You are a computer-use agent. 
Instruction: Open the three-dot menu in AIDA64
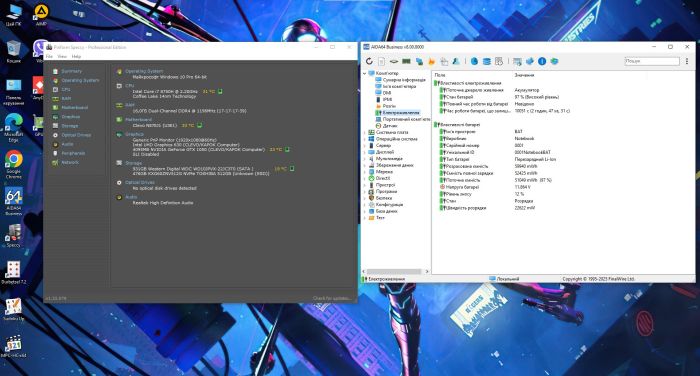click(687, 61)
